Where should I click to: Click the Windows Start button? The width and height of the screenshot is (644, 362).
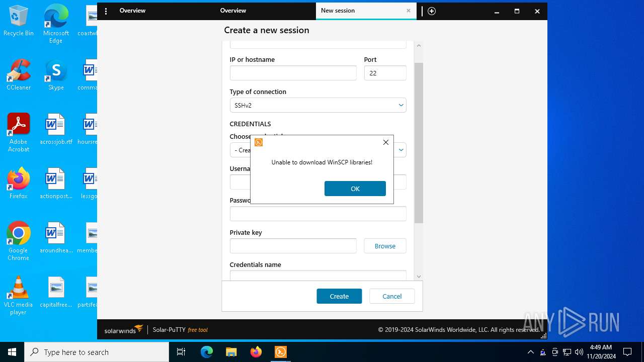tap(12, 352)
